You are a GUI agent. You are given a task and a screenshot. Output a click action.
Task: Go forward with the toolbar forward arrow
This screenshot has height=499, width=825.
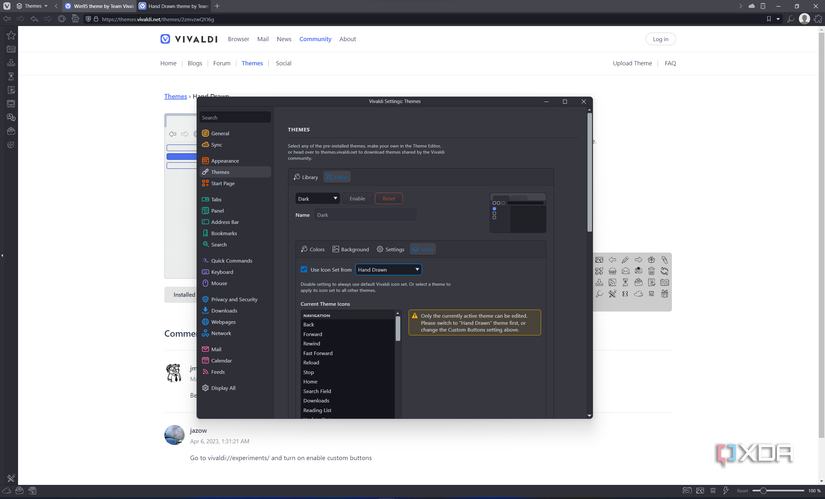point(20,18)
